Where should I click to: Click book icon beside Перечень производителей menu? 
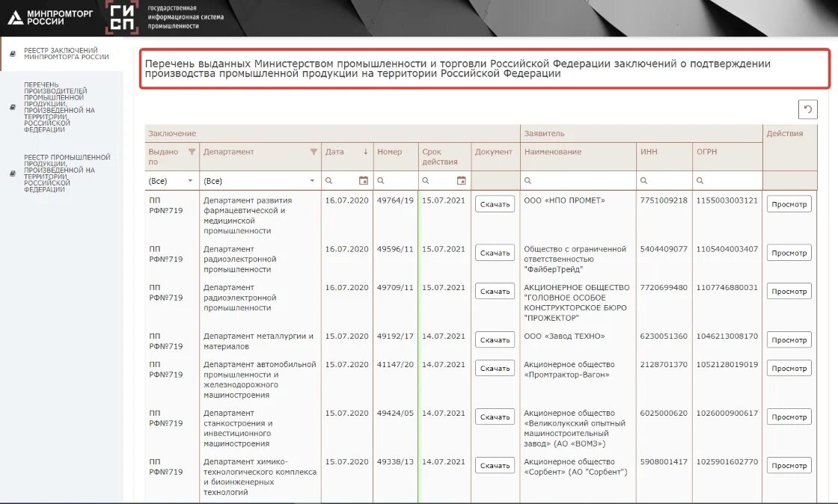click(13, 107)
